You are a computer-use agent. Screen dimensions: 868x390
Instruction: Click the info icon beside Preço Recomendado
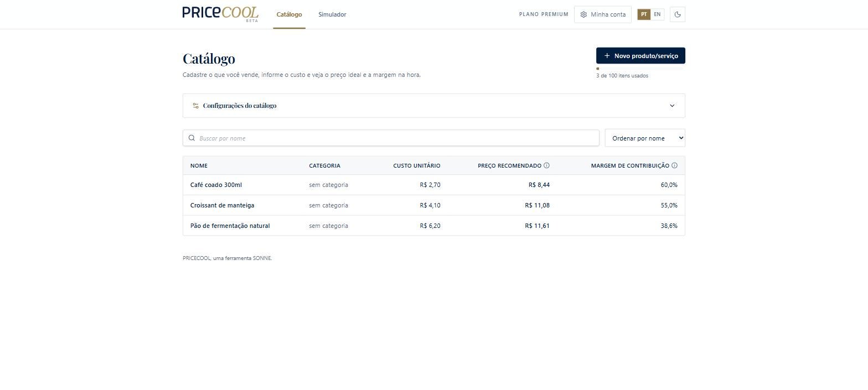546,165
